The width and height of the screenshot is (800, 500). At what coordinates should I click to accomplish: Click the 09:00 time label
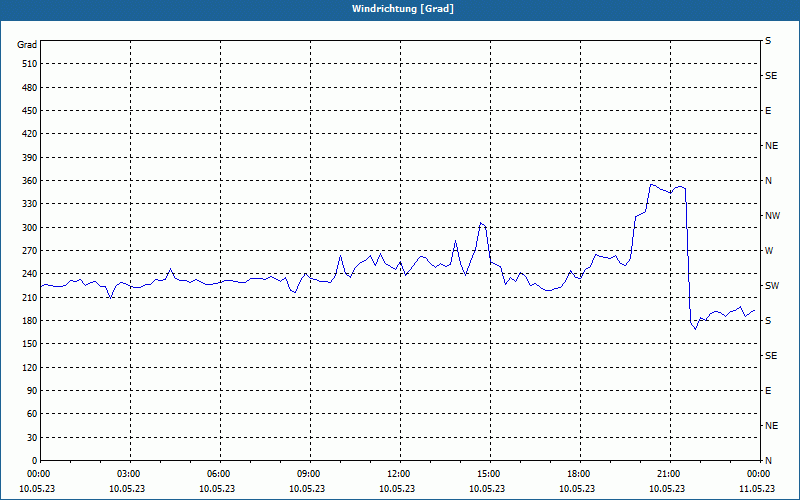(308, 474)
